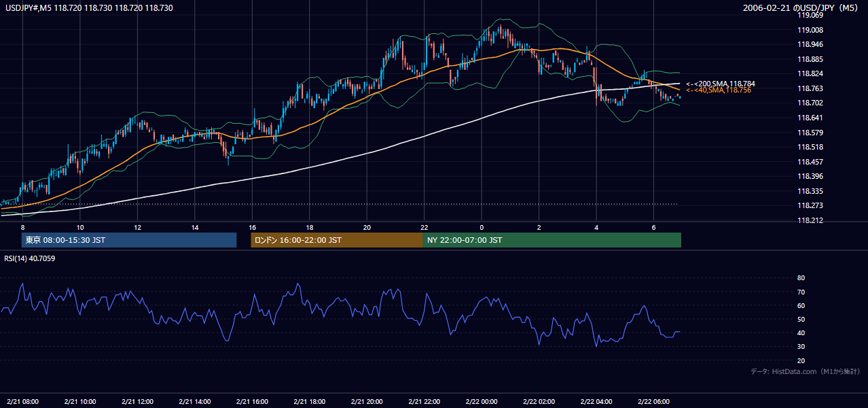Click price level 118.946 on axis
The image size is (868, 408).
pos(810,44)
